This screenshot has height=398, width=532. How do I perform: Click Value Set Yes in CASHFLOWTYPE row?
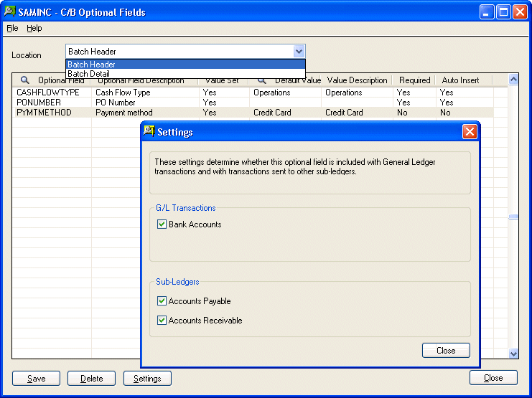pos(224,93)
